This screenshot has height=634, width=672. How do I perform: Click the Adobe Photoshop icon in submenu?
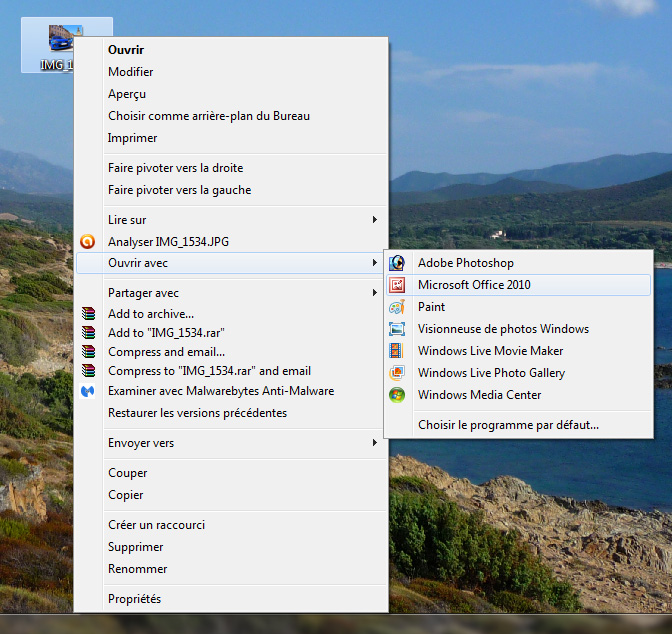pyautogui.click(x=397, y=263)
